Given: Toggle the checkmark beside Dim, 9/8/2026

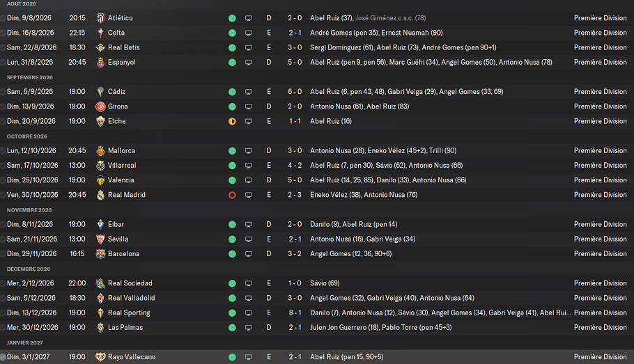Looking at the screenshot, I should 3,18.
